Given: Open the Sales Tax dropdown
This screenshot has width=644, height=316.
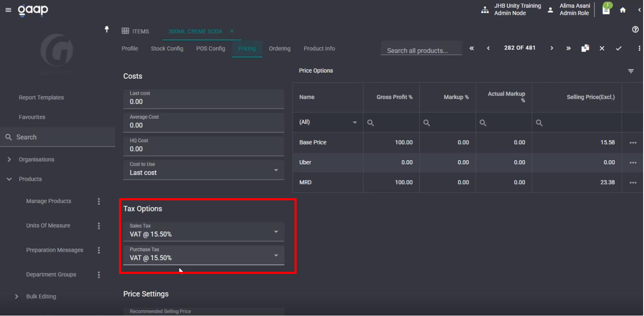Looking at the screenshot, I should [204, 232].
